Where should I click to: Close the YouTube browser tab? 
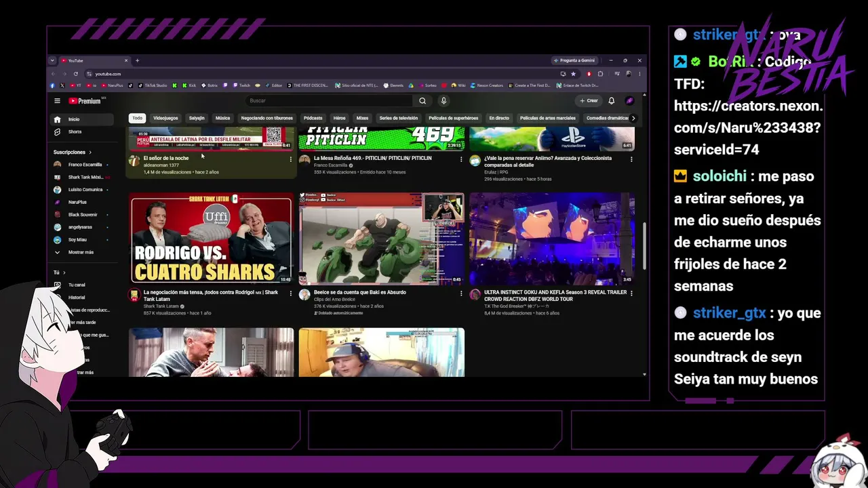[x=125, y=60]
